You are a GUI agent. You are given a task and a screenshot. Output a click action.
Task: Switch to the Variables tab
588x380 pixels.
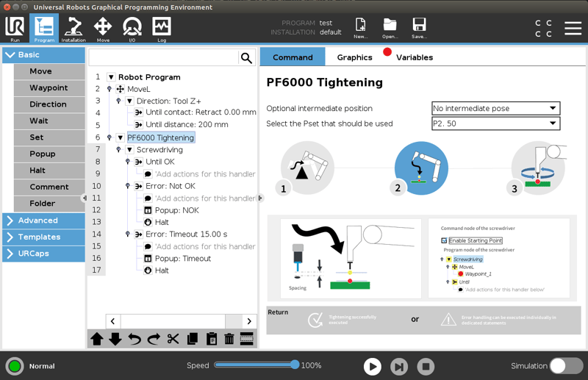pos(415,57)
